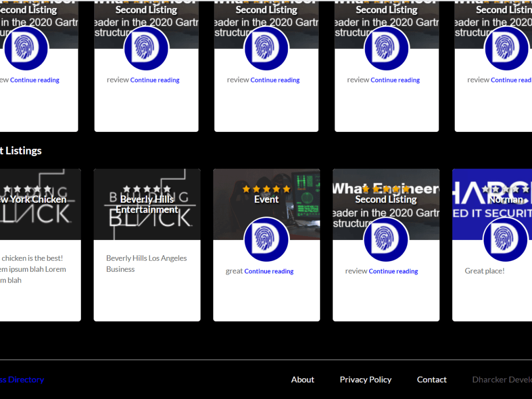The height and width of the screenshot is (399, 532).
Task: Follow Continue reading on the rightmost top-row card
Action: click(x=511, y=80)
